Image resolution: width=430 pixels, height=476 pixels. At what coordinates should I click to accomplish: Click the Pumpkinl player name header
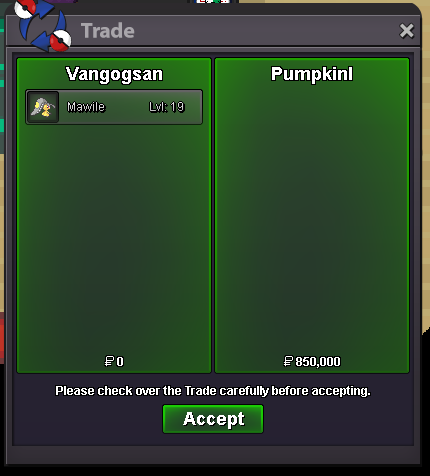pos(312,74)
